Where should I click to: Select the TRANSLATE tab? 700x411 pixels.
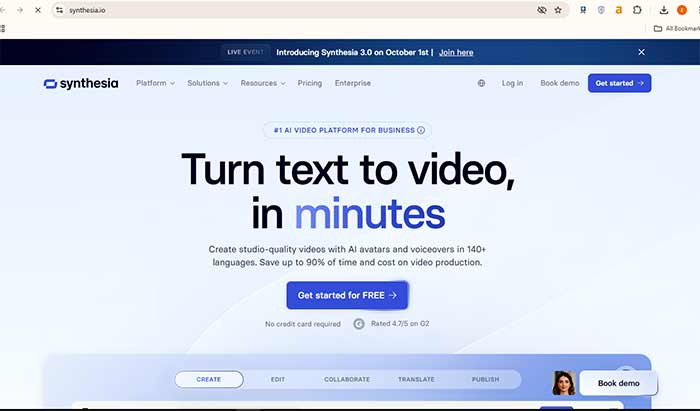point(416,380)
